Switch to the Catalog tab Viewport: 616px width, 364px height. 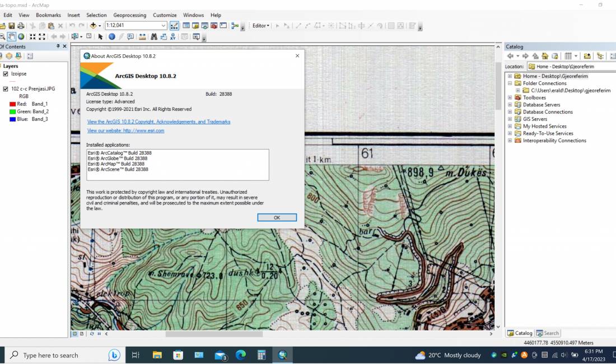click(519, 333)
